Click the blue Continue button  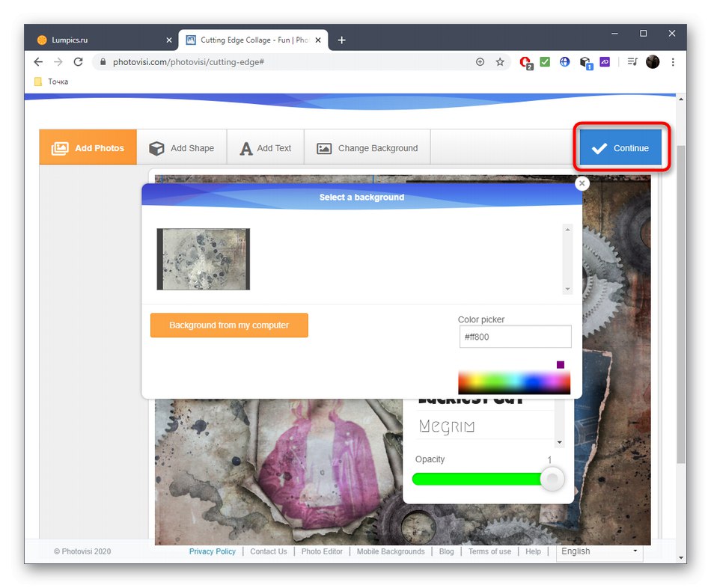pos(620,148)
